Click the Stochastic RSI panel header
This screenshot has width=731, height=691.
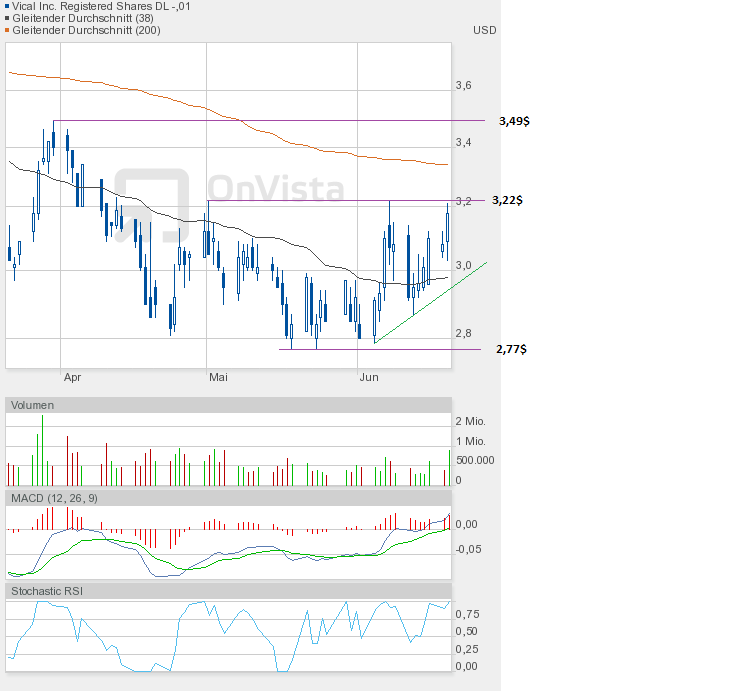[46, 592]
